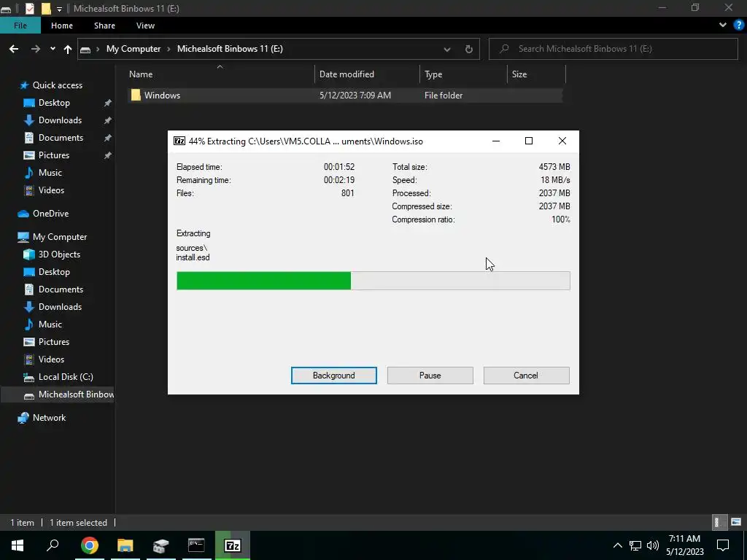Open Pictures under My Computer
Image resolution: width=747 pixels, height=560 pixels.
54,342
